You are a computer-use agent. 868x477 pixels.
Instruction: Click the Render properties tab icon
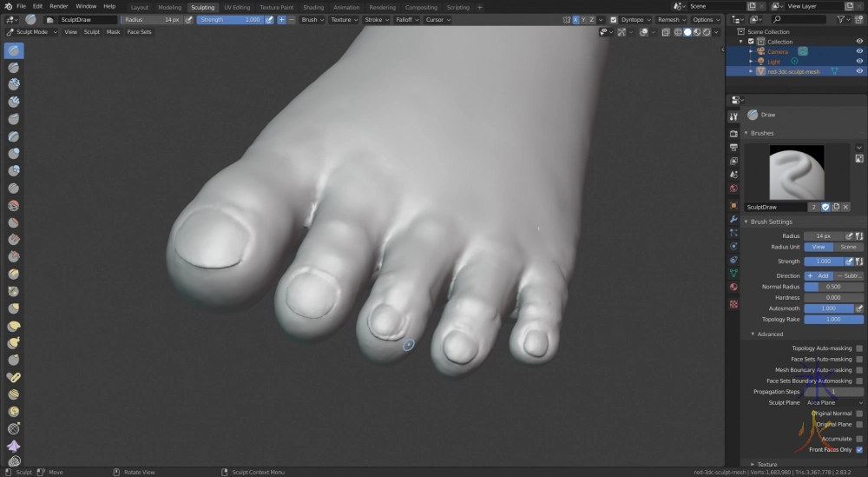pyautogui.click(x=733, y=134)
